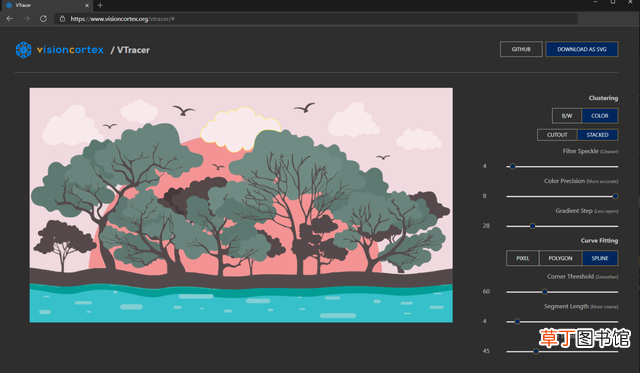Reload the page with the refresh icon
640x373 pixels.
(43, 19)
